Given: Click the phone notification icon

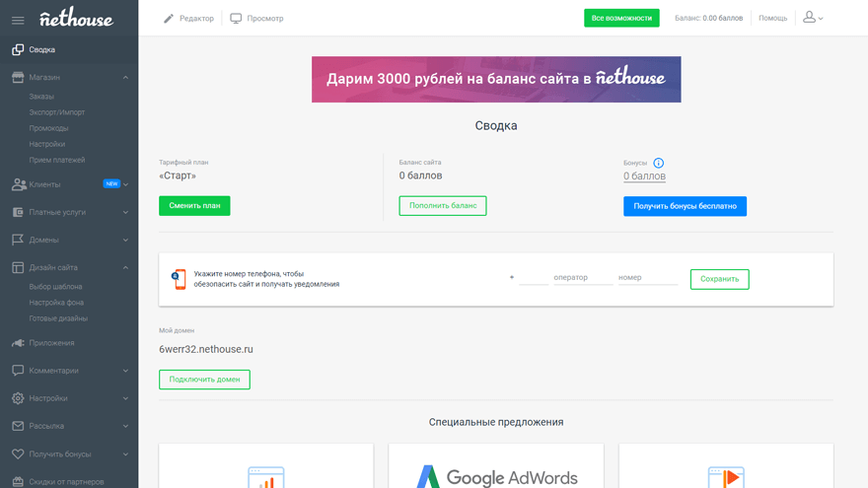Looking at the screenshot, I should [179, 279].
